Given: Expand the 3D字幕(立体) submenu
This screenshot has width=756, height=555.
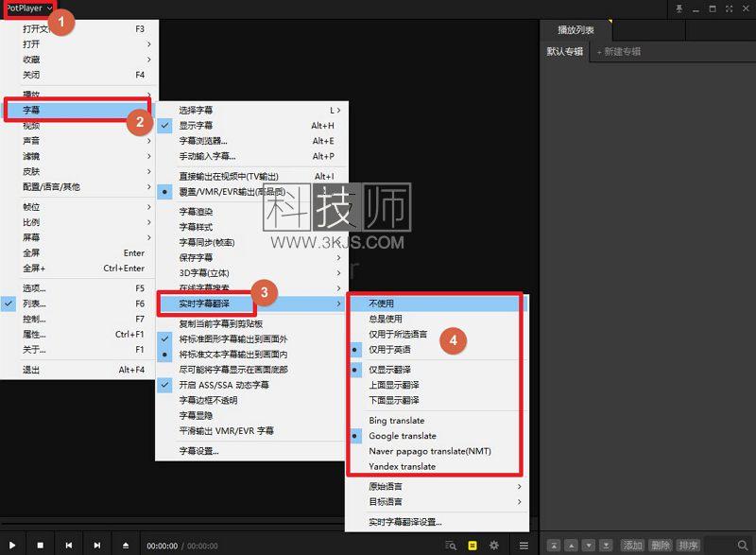Looking at the screenshot, I should (x=251, y=273).
